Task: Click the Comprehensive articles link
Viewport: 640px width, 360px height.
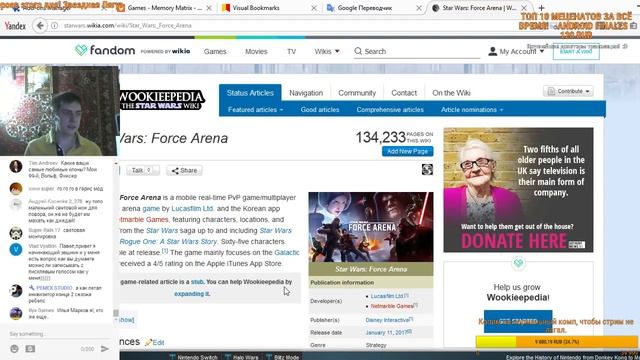Action: click(x=390, y=110)
